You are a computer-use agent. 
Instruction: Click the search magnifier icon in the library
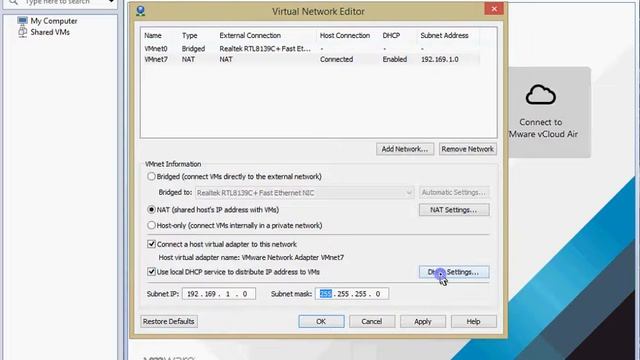(13, 2)
